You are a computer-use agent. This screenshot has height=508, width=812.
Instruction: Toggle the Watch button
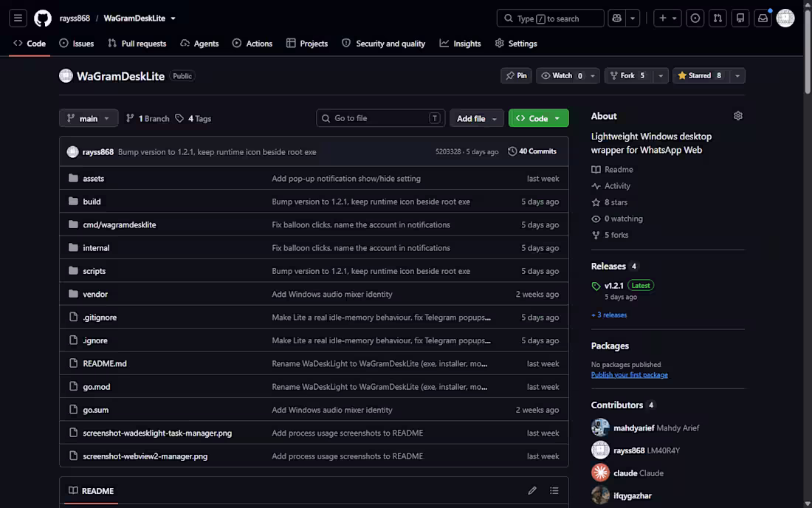click(561, 75)
